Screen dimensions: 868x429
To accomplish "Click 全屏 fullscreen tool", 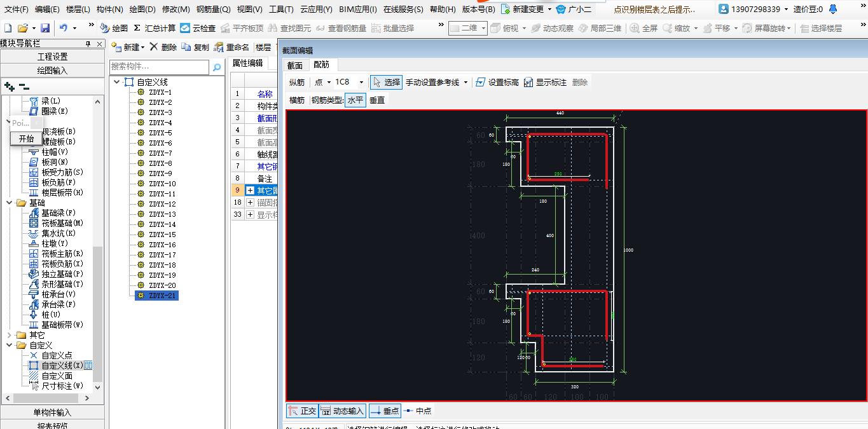I will tap(644, 28).
